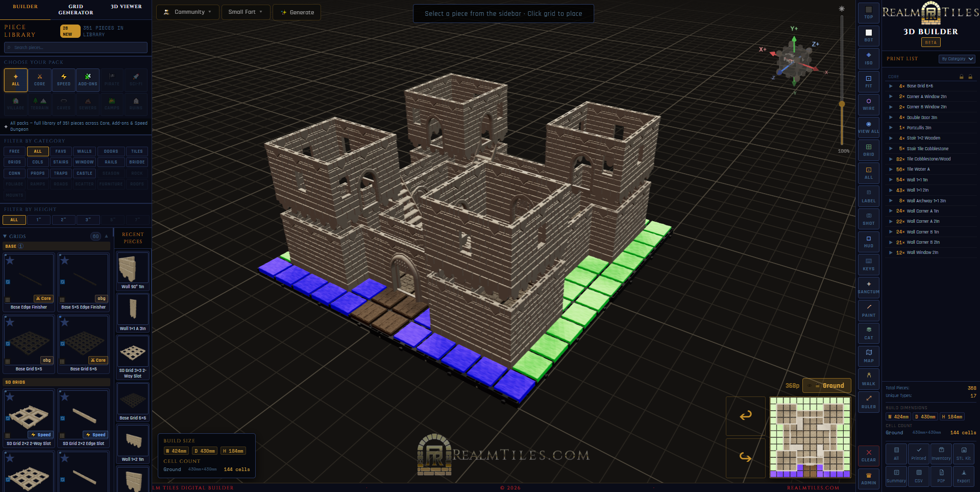The image size is (980, 492).
Task: Open the Small Fort dropdown
Action: (x=246, y=12)
